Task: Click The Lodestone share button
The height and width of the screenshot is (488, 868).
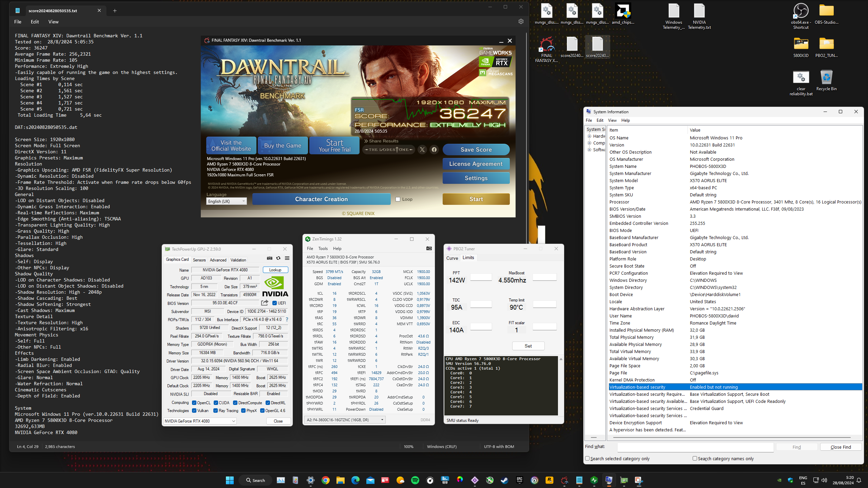Action: [389, 150]
